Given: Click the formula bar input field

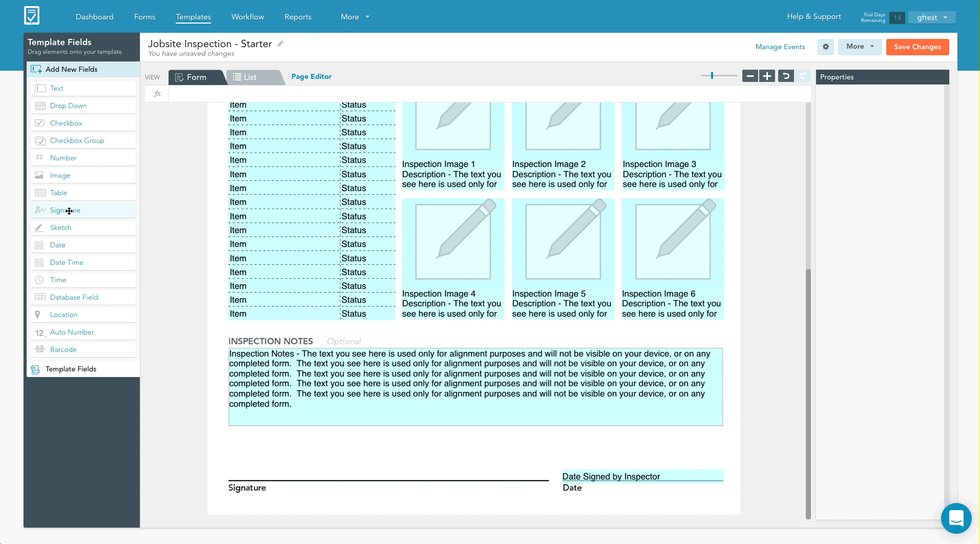Looking at the screenshot, I should (x=489, y=94).
